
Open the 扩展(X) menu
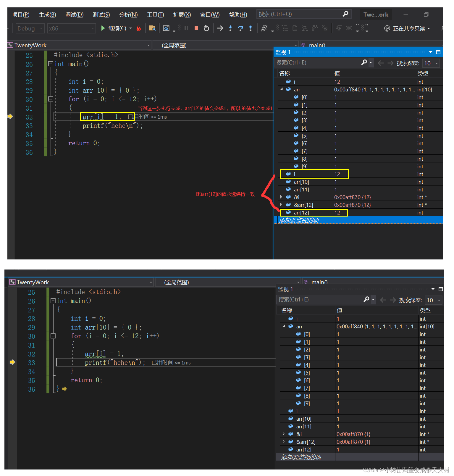(x=182, y=14)
